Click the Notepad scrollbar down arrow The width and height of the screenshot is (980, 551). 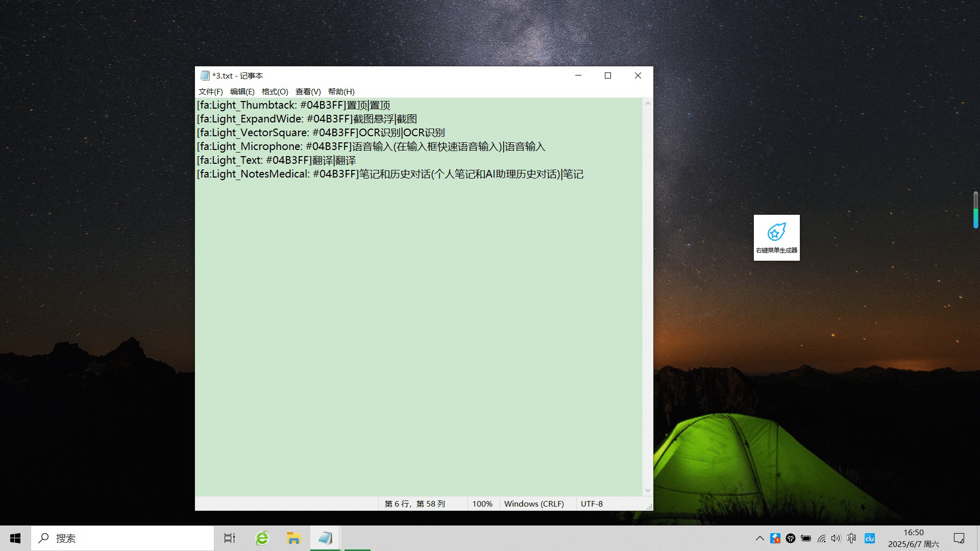coord(648,490)
